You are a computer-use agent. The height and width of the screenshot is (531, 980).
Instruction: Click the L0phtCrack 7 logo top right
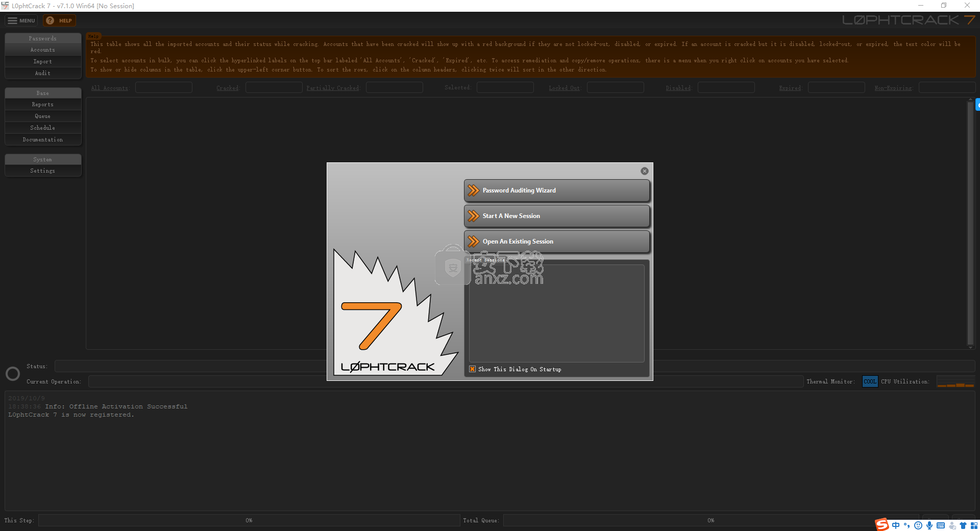coord(909,20)
